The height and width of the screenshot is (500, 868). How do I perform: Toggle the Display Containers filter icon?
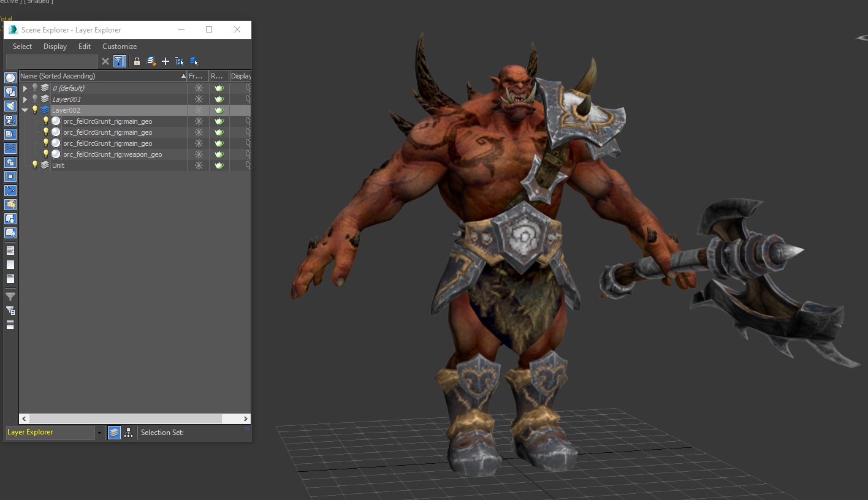(10, 205)
